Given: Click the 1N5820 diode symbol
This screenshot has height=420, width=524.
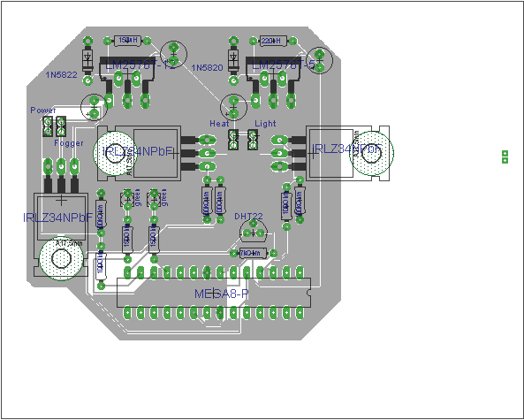Looking at the screenshot, I should coord(233,60).
